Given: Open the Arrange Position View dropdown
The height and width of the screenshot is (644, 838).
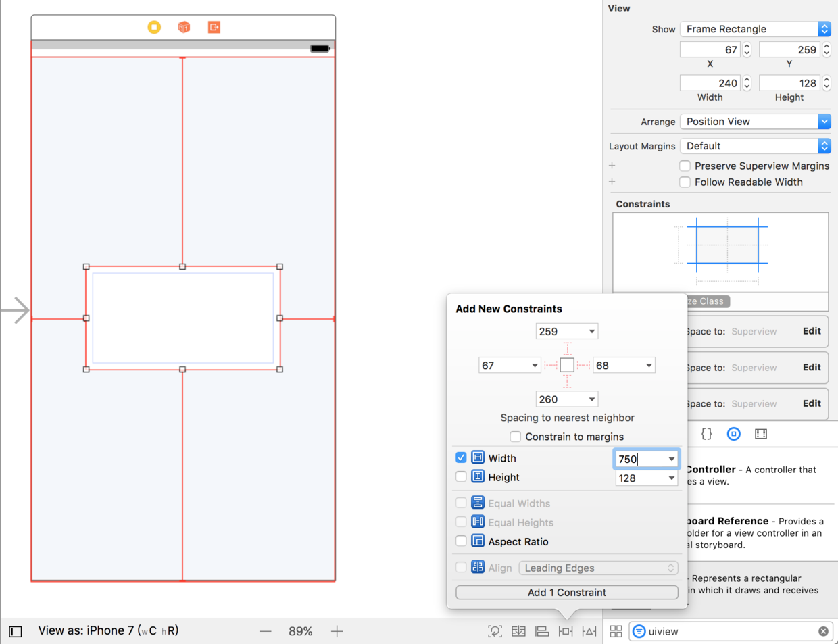Looking at the screenshot, I should point(755,122).
